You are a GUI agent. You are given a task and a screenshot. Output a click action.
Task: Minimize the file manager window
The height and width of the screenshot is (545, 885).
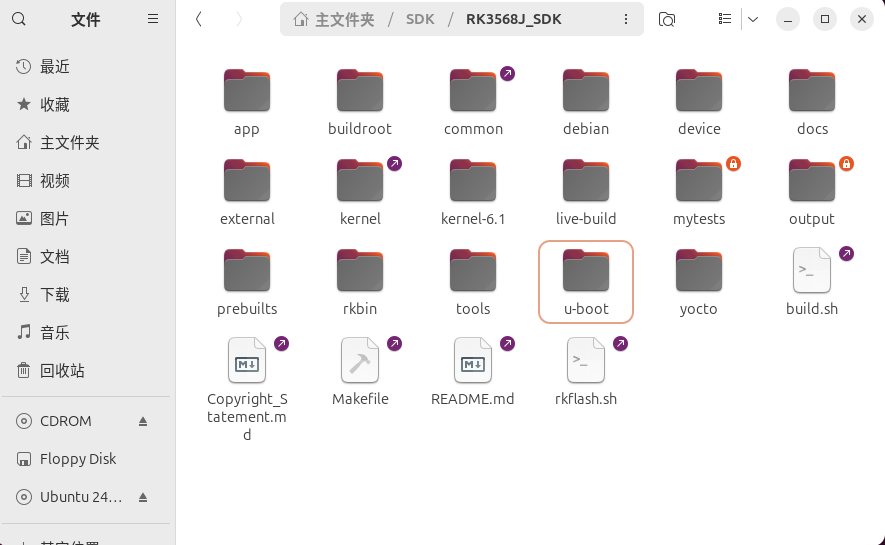(x=787, y=19)
